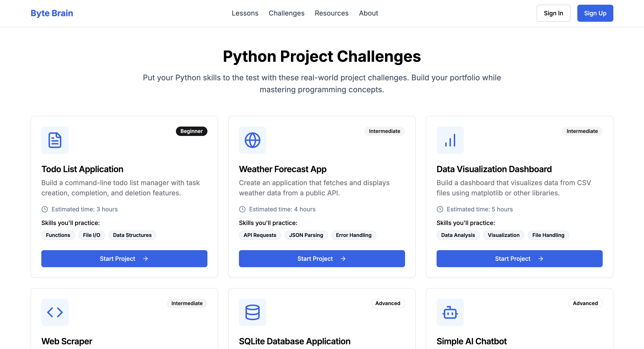The height and width of the screenshot is (349, 644).
Task: Click the clock icon beside 3 hours estimate
Action: pyautogui.click(x=45, y=209)
